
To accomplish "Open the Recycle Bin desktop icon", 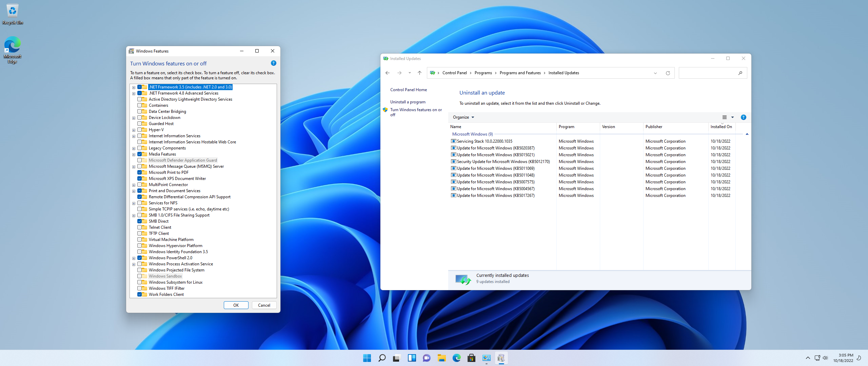I will tap(13, 14).
